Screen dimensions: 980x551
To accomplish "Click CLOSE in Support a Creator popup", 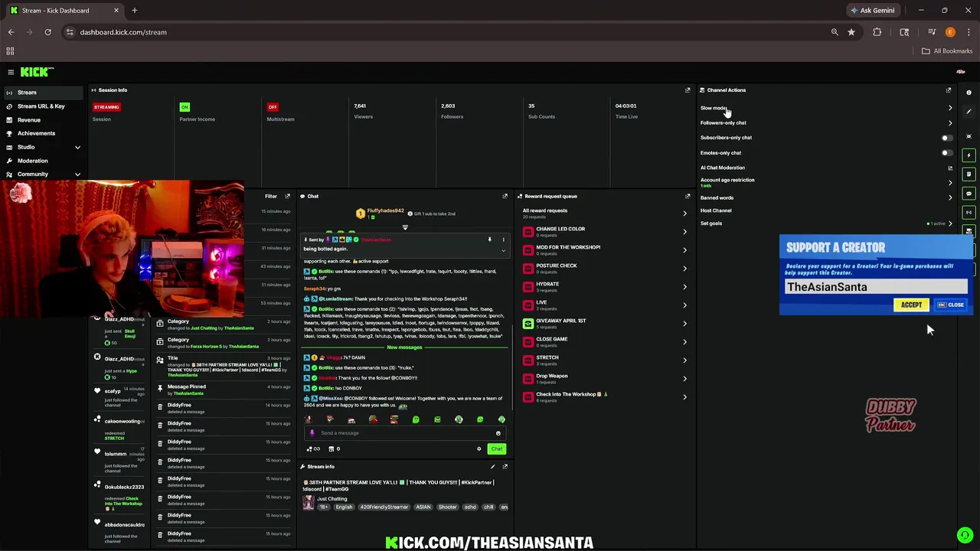I will (x=951, y=305).
